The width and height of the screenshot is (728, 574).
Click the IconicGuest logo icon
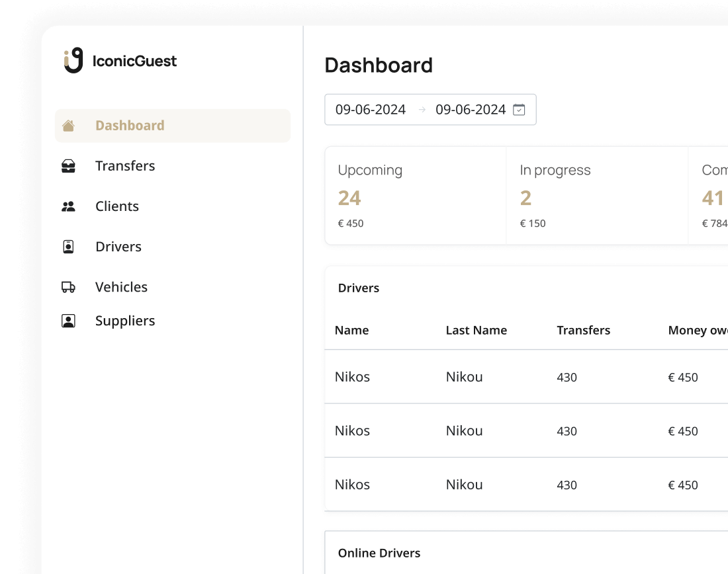tap(73, 60)
